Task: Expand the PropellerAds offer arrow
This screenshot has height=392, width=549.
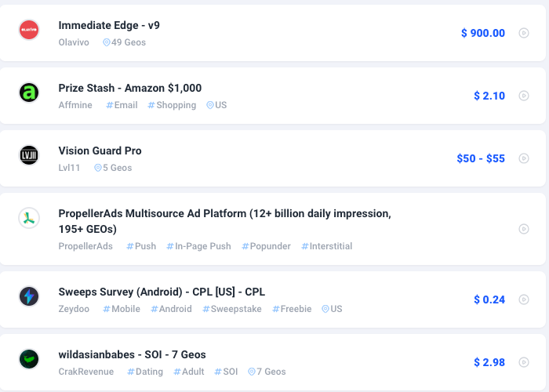Action: (524, 229)
